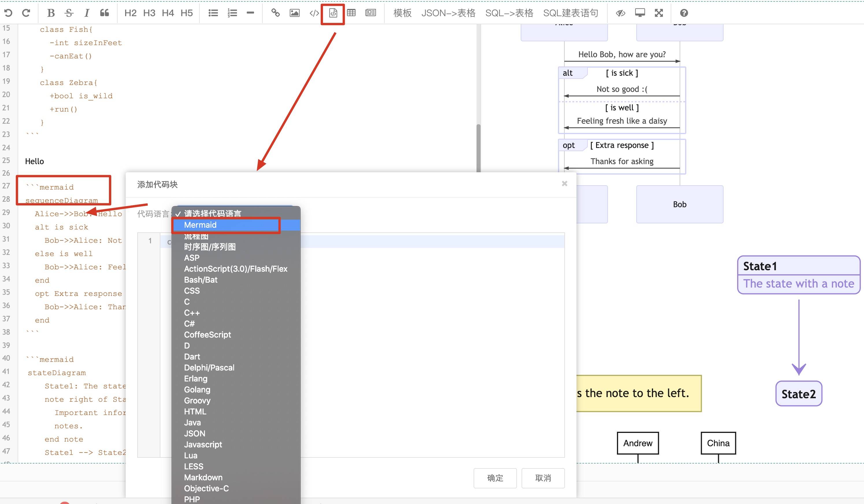Image resolution: width=864 pixels, height=504 pixels.
Task: Confirm with the 确定 button
Action: pyautogui.click(x=495, y=478)
